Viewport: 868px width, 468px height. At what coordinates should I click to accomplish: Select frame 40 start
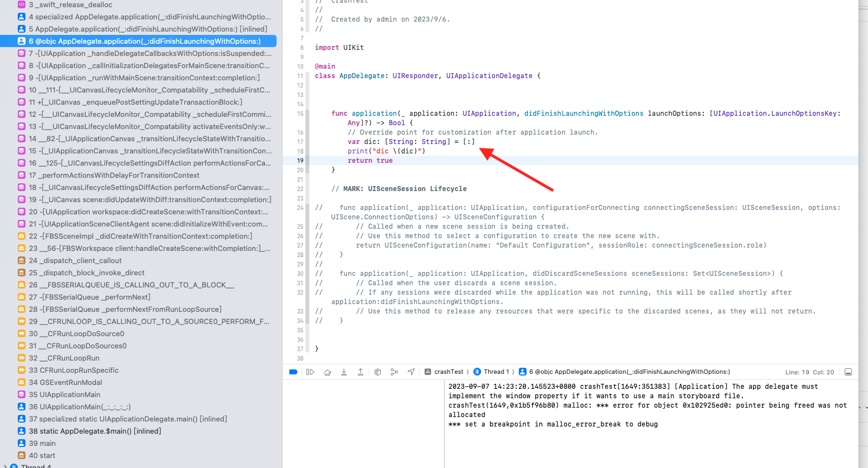pyautogui.click(x=139, y=455)
